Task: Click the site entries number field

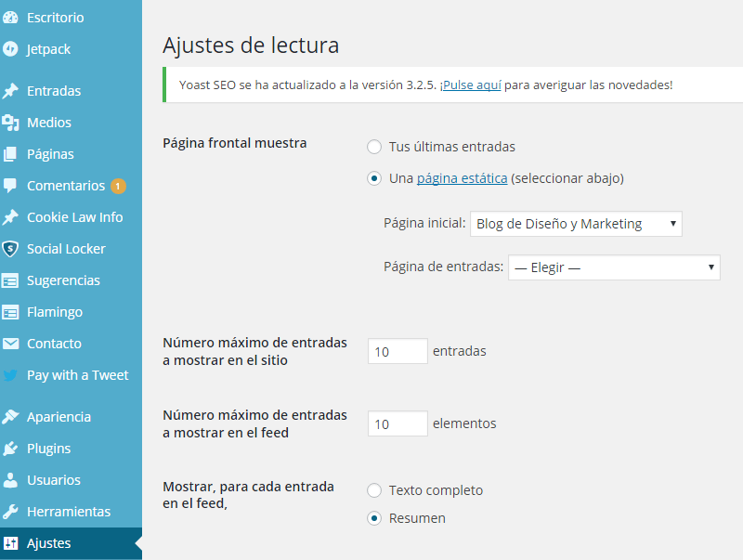Action: pyautogui.click(x=398, y=351)
